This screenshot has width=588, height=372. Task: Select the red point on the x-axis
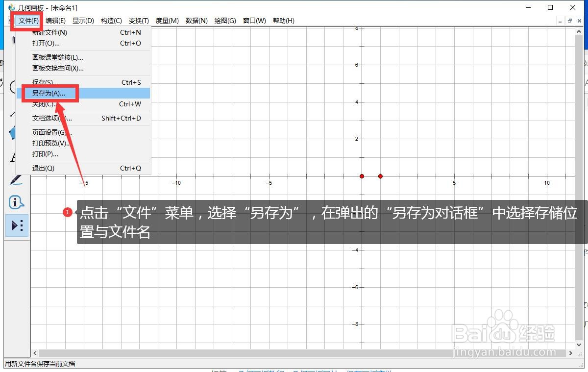click(x=362, y=176)
